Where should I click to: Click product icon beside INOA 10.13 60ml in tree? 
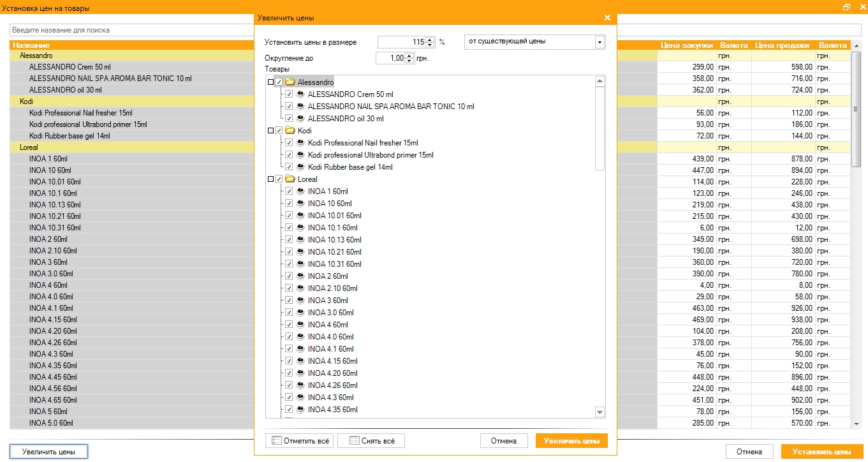coord(300,240)
